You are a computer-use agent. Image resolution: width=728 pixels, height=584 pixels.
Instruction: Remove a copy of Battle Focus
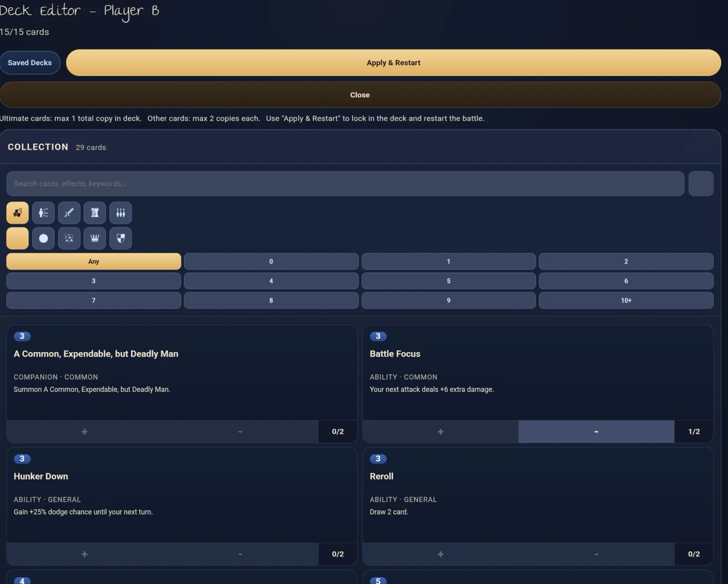coord(596,431)
